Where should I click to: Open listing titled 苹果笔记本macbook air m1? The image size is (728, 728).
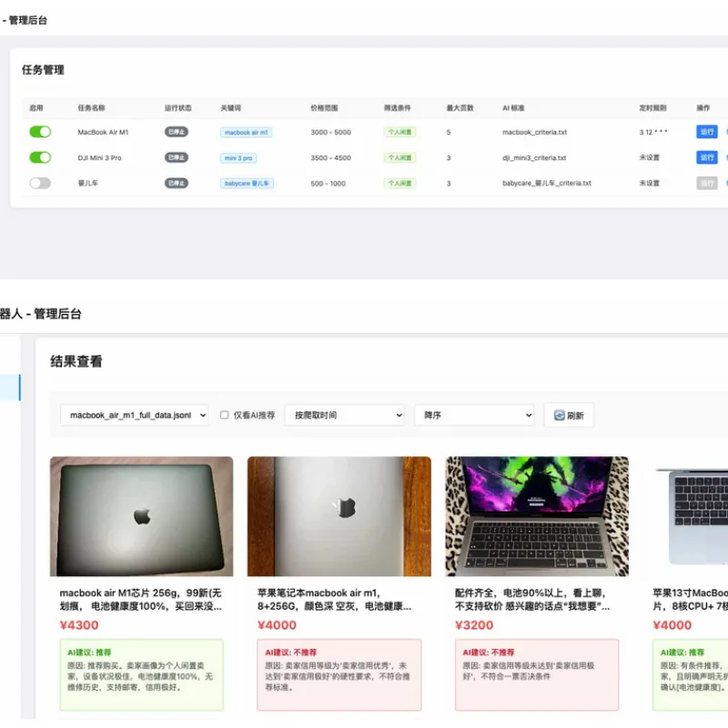click(334, 600)
